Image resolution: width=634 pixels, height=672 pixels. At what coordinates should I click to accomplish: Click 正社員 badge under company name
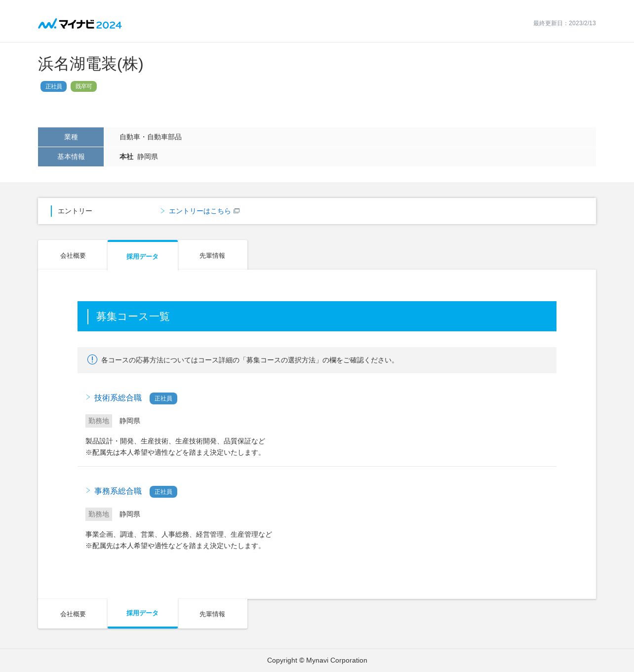54,86
